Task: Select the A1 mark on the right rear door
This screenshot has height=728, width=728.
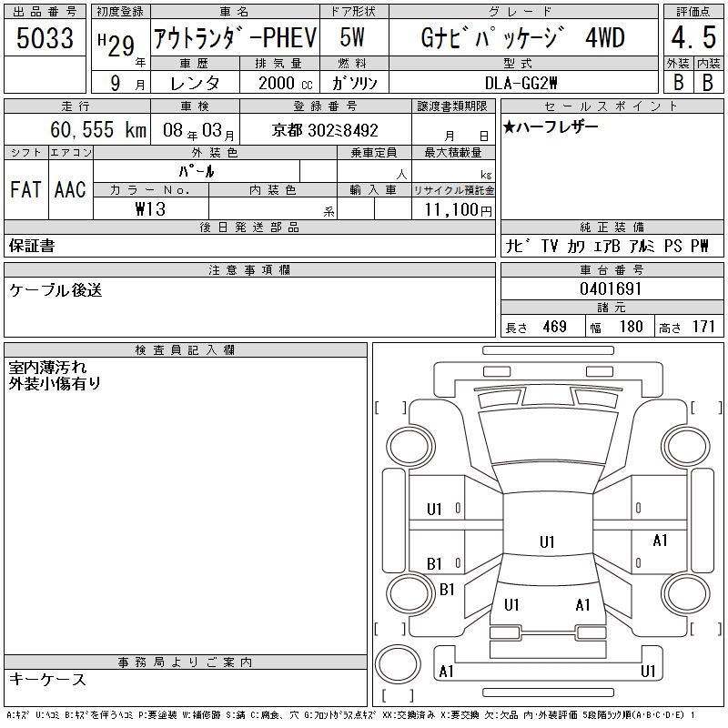Action: [660, 541]
